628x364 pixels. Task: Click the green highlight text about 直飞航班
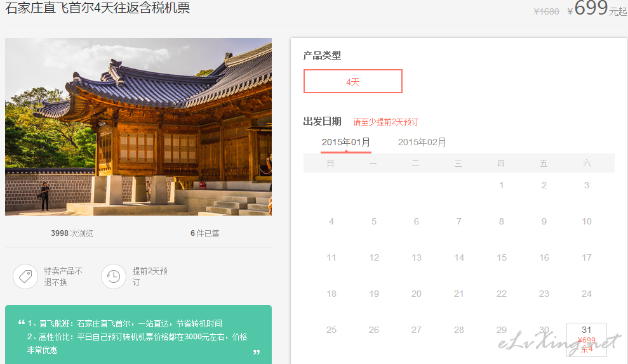point(124,323)
